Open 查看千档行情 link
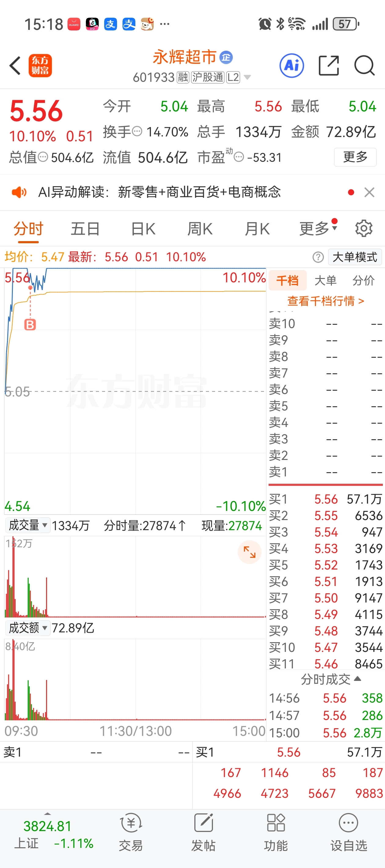Image resolution: width=385 pixels, height=868 pixels. (326, 301)
